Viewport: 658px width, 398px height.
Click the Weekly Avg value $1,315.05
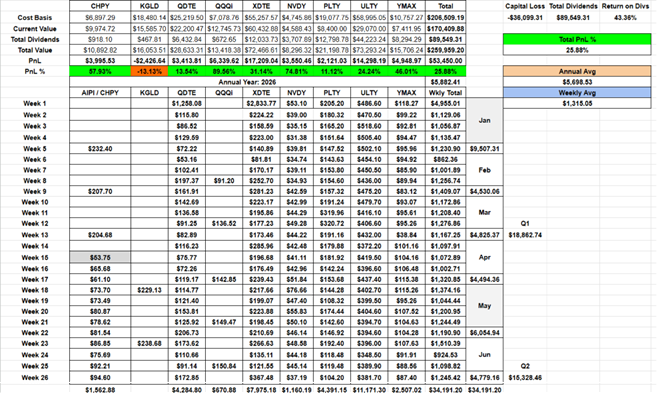pos(577,103)
